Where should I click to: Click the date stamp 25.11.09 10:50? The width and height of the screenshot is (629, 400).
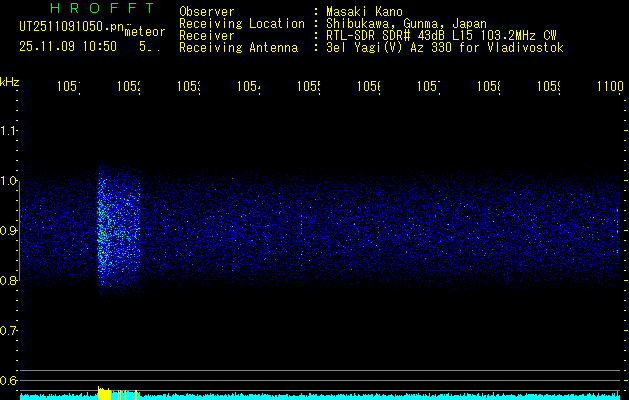click(x=68, y=47)
